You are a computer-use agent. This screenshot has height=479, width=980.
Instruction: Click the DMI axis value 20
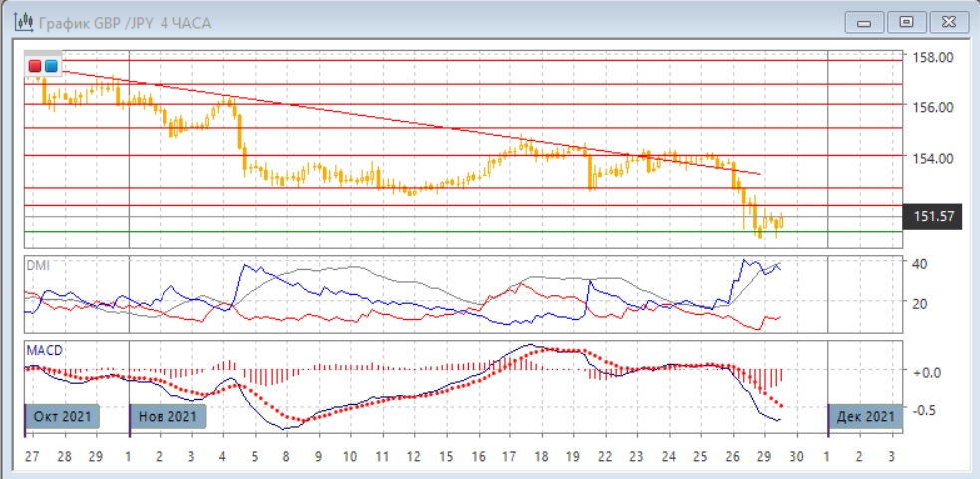(919, 304)
